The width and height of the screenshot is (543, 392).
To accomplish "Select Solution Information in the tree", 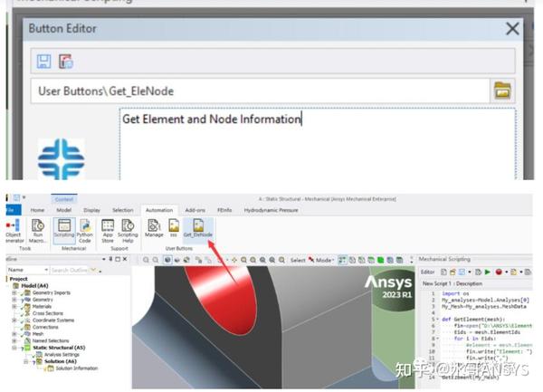I will [x=77, y=368].
